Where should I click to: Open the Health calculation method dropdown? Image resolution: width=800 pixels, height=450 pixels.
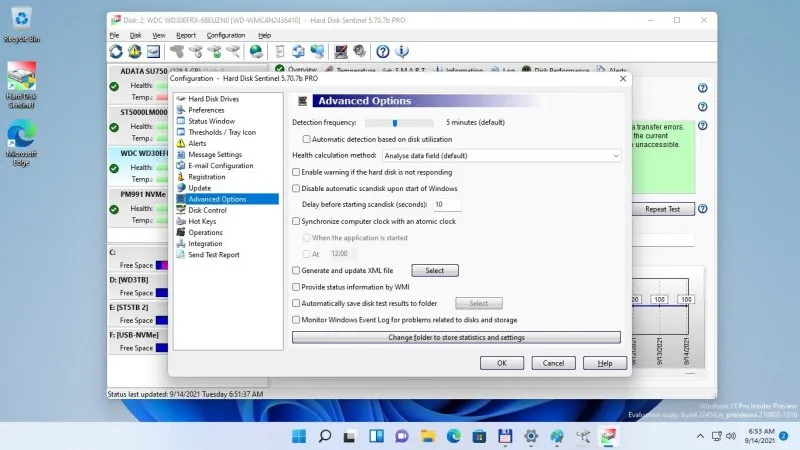501,156
